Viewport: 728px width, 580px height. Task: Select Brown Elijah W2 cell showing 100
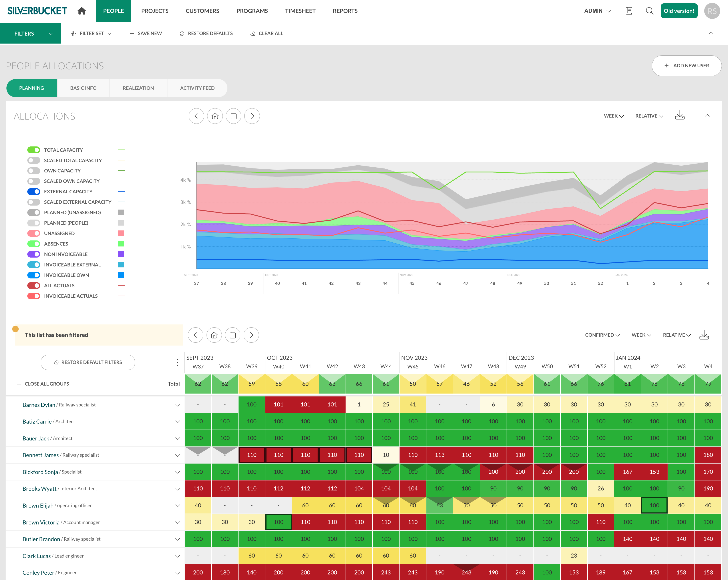pos(654,505)
